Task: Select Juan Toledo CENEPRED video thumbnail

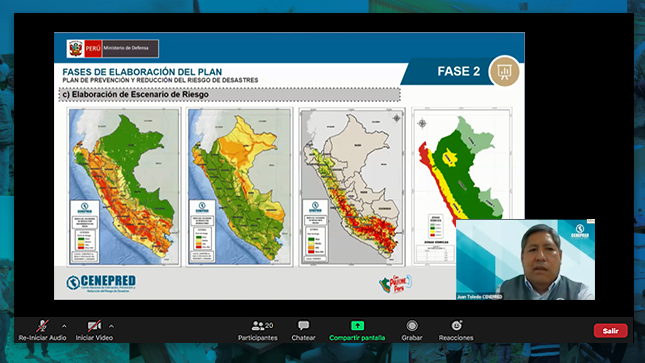Action: pos(525,259)
